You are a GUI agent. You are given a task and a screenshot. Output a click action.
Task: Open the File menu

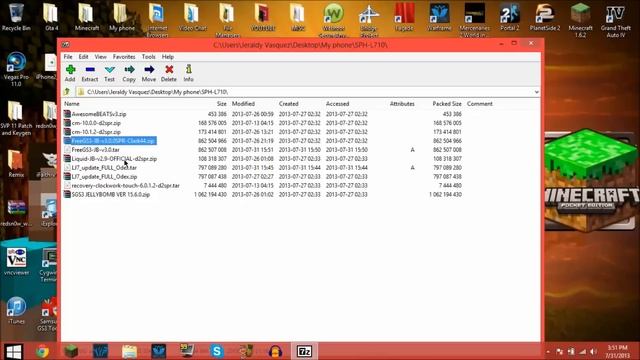click(x=68, y=57)
